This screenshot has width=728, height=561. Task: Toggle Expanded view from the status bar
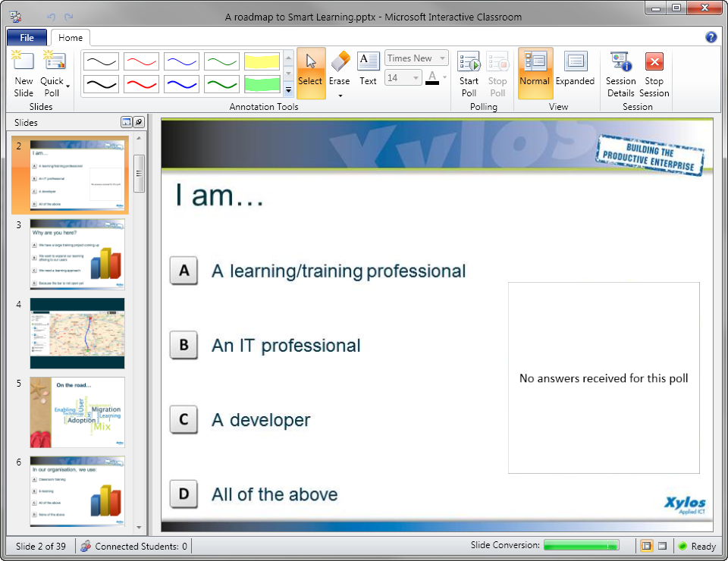click(x=663, y=546)
